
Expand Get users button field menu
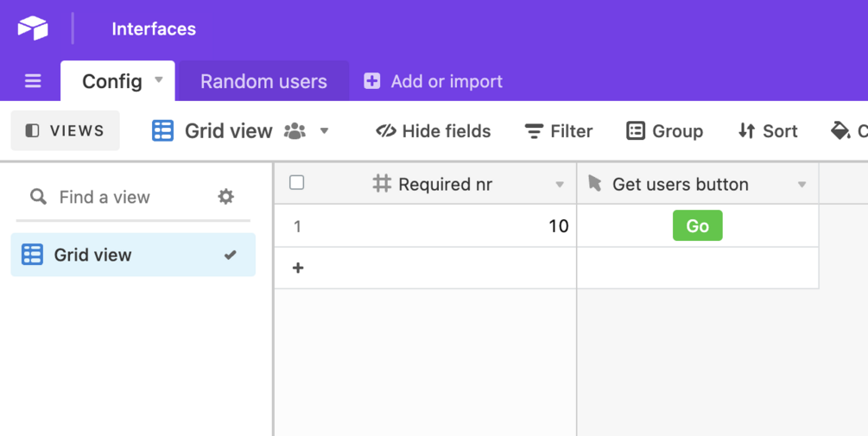[x=801, y=185]
